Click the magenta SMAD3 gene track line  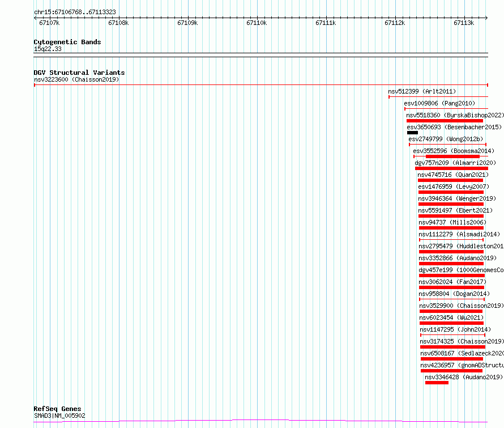(x=260, y=421)
